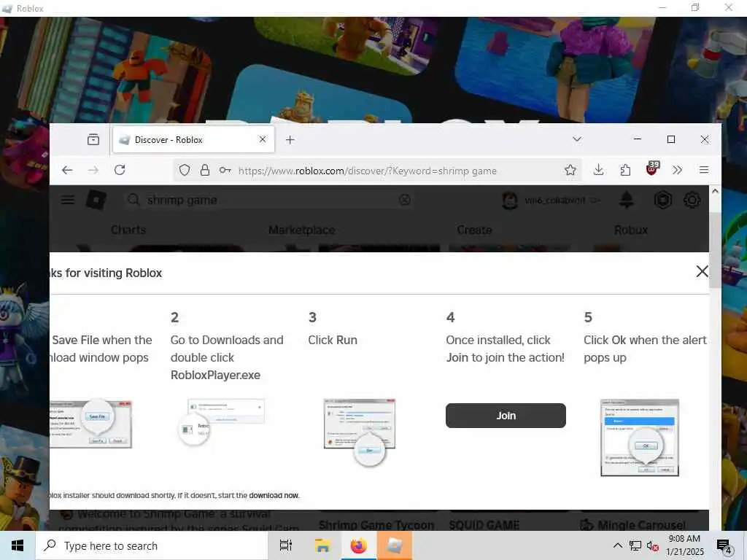Click the Shrimp Game Tycoon title

[376, 525]
